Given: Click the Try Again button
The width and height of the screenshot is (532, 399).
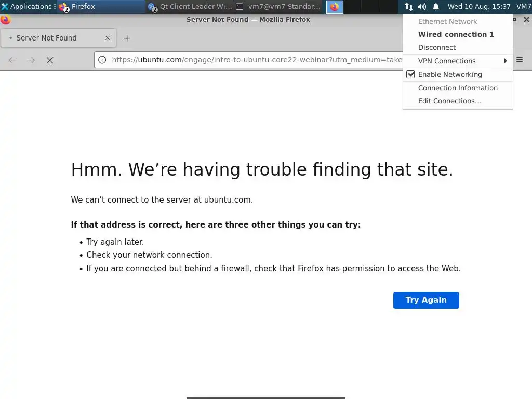Looking at the screenshot, I should click(426, 300).
